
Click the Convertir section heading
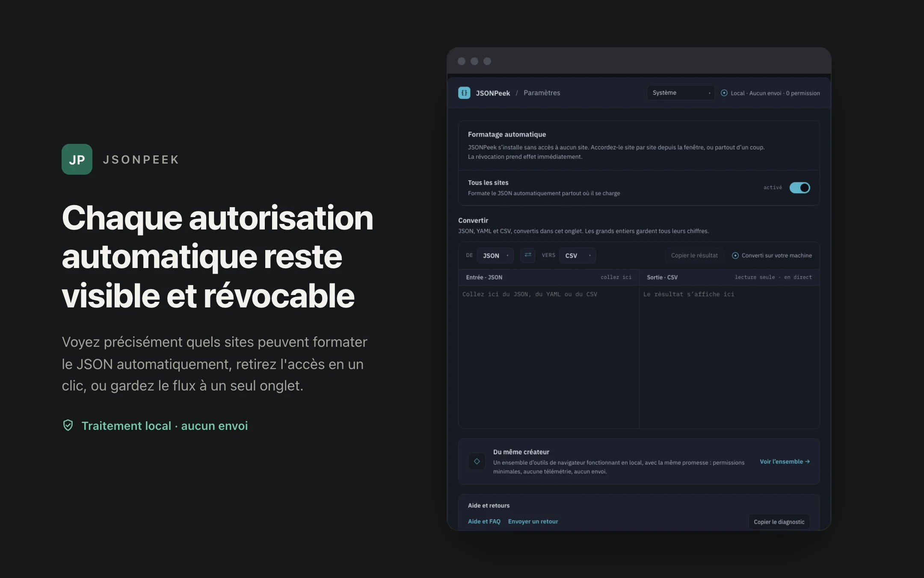click(473, 220)
